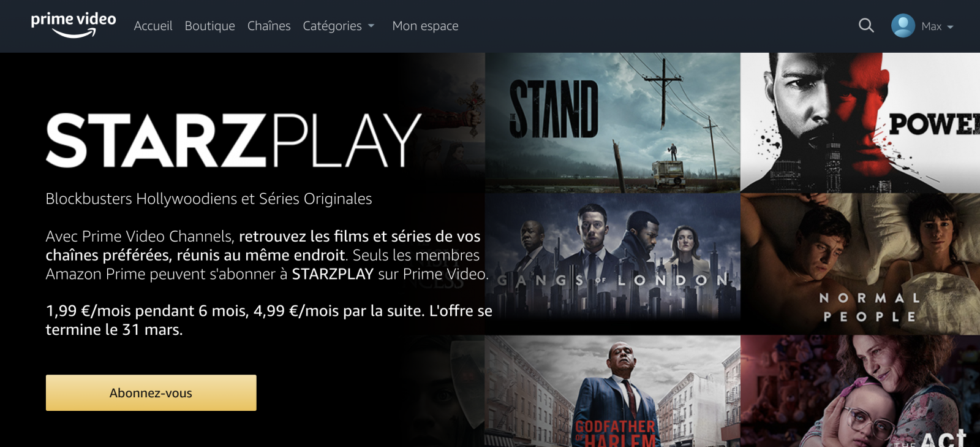
Task: Click the Max username label
Action: pyautogui.click(x=932, y=26)
